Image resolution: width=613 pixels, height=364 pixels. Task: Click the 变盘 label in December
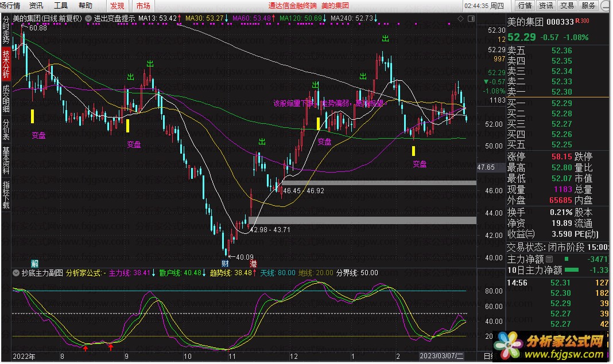pos(324,142)
